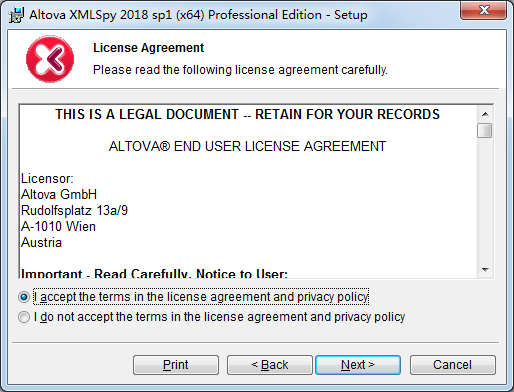The image size is (514, 392).
Task: Click the 'Please read the following' subtitle
Action: (240, 70)
